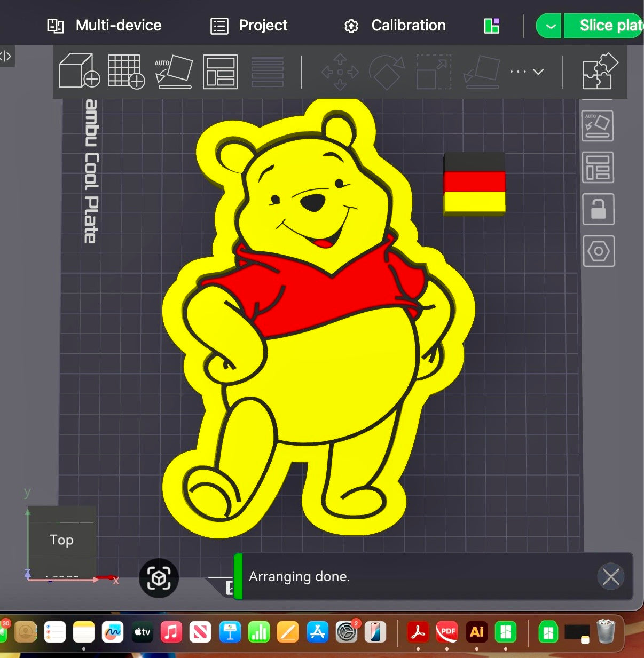Expand the green slice options dropdown arrow
644x658 pixels.
[x=549, y=26]
